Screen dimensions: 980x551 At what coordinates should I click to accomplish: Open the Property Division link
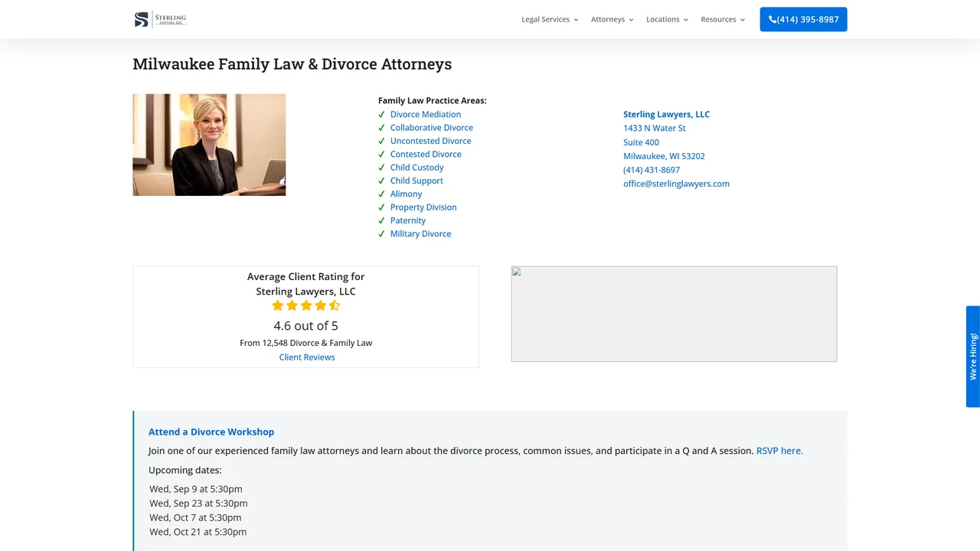pos(423,207)
